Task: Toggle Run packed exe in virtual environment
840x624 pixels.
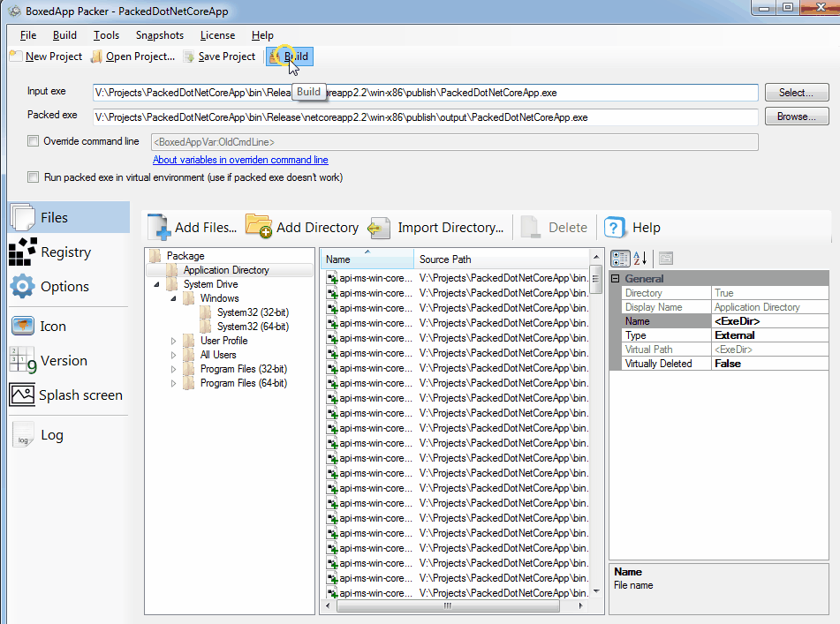Action: point(34,177)
